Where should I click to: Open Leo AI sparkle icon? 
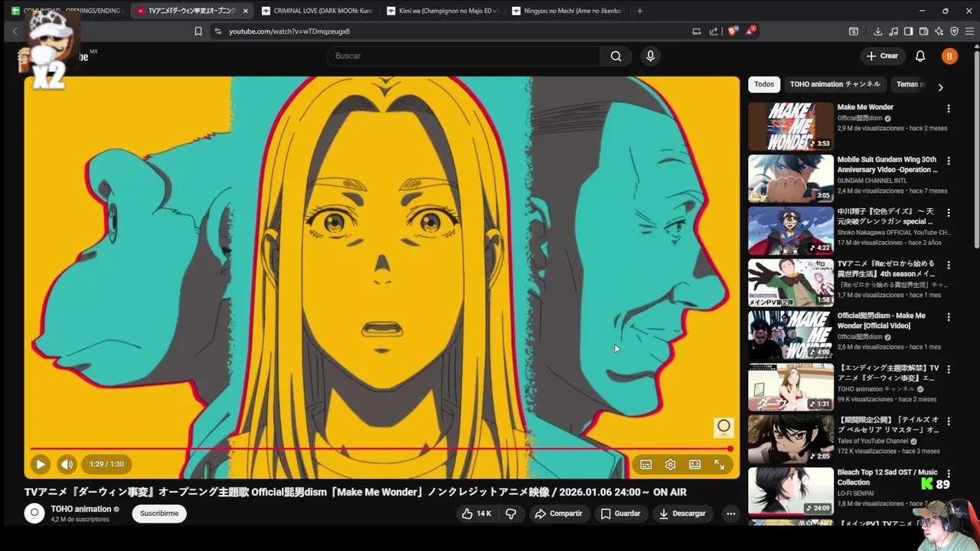(939, 31)
